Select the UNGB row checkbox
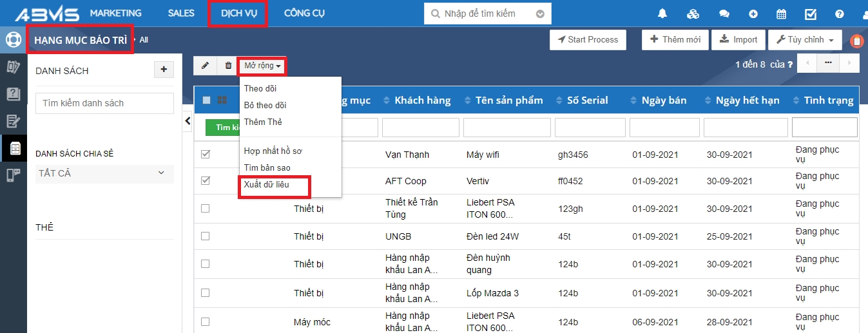Viewport: 868px width, 333px height. 206,236
